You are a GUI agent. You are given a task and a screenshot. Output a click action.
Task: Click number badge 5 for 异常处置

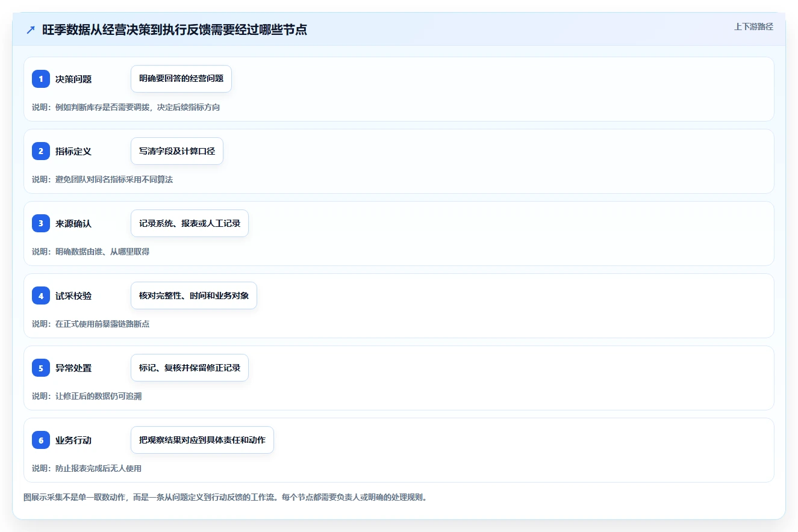pos(41,368)
